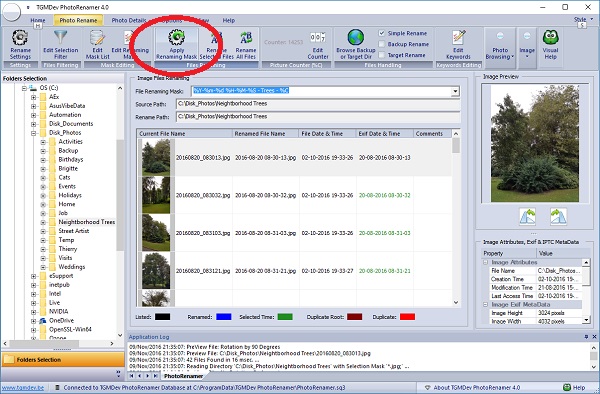The image size is (600, 394).
Task: Click Folders Selection pane button
Action: tap(63, 360)
